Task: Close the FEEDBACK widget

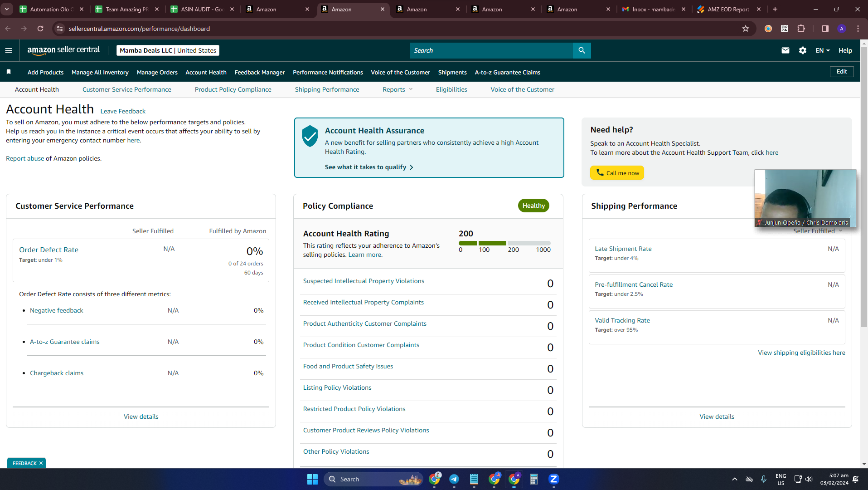Action: point(41,463)
